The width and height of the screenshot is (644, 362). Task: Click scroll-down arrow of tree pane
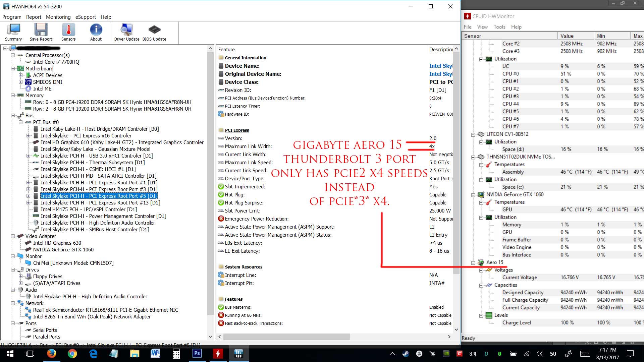pos(210,337)
